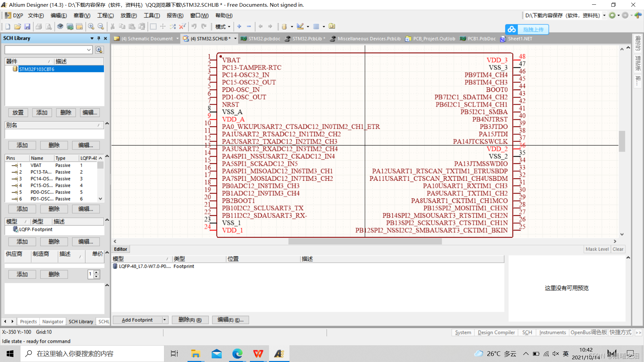This screenshot has width=644, height=362.
Task: Click the Zoom Out magnifier icon
Action: click(x=101, y=26)
